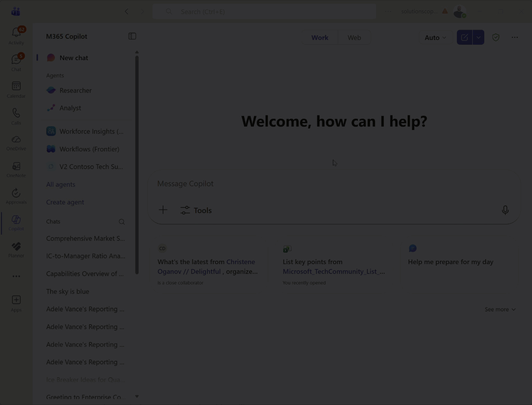Screen dimensions: 532x405
Task: Open the shield protection icon
Action: (496, 37)
